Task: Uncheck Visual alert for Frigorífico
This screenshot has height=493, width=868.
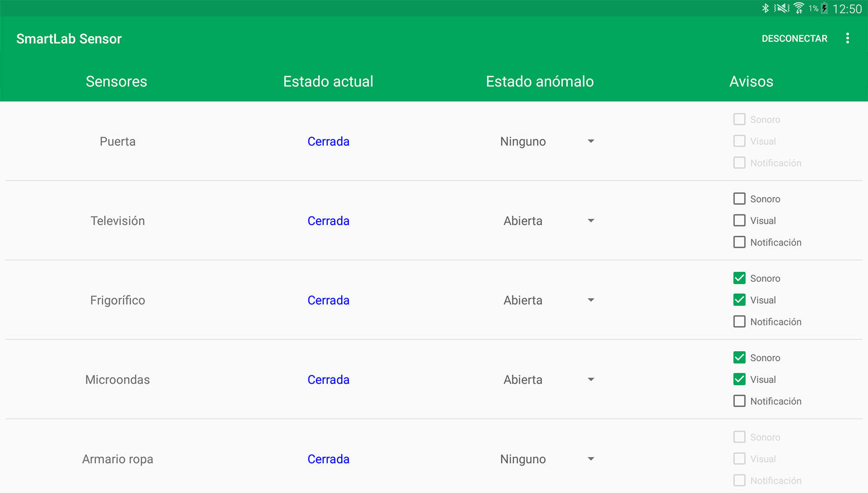Action: (739, 300)
